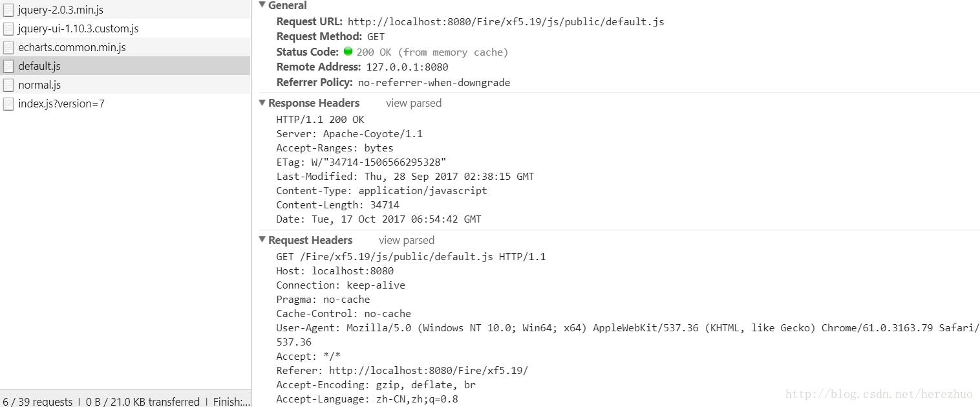
Task: Toggle view parsed for Request Headers
Action: (x=407, y=240)
